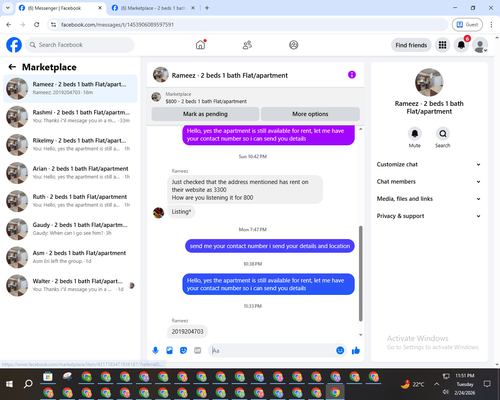Search in conversation using magnifier icon
The height and width of the screenshot is (400, 500).
click(x=443, y=134)
